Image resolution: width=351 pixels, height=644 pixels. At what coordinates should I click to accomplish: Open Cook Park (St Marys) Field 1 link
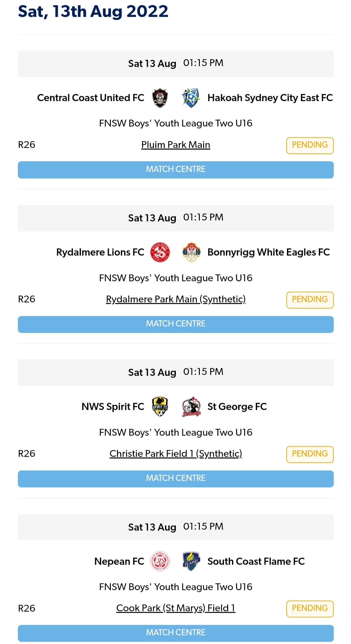pos(175,608)
